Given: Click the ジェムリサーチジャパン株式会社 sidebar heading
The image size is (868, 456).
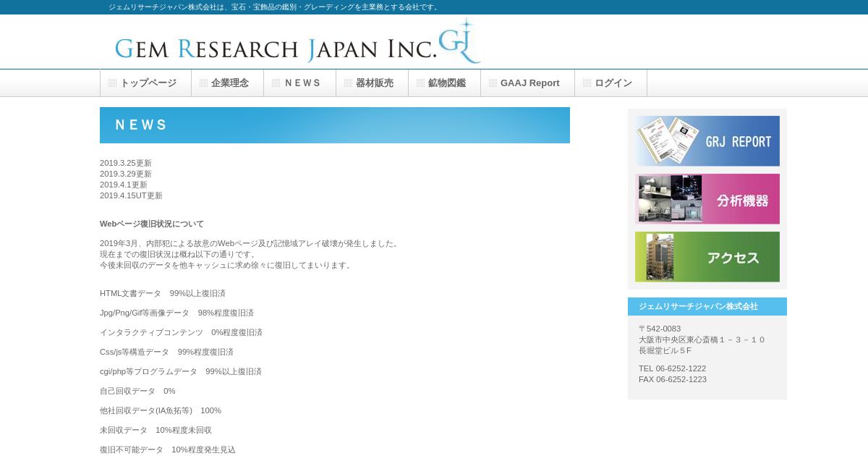Looking at the screenshot, I should tap(707, 307).
